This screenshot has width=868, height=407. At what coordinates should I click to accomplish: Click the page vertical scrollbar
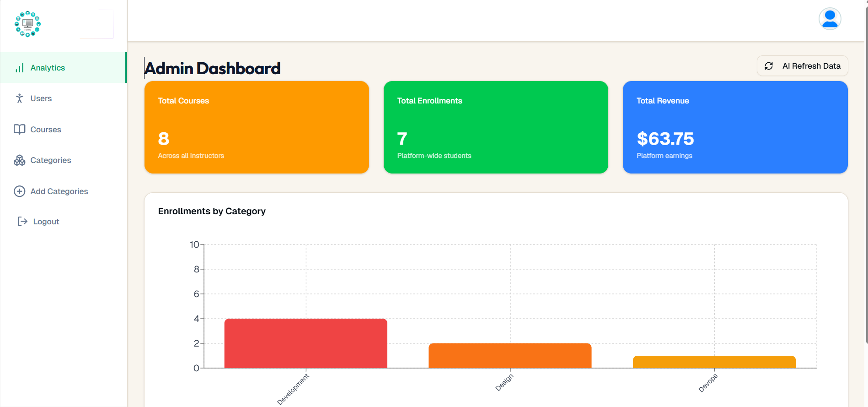point(866,174)
